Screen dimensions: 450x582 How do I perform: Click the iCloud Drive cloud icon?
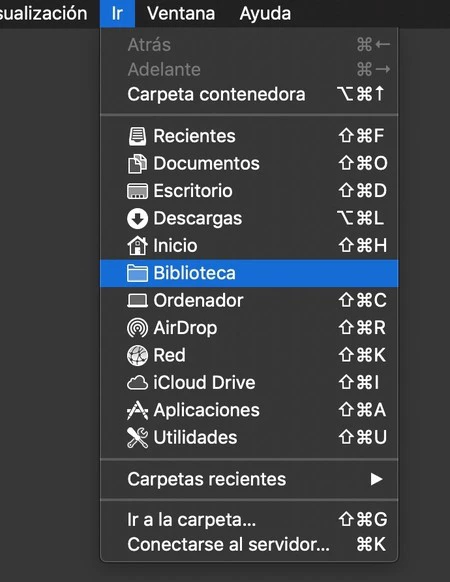tap(137, 383)
